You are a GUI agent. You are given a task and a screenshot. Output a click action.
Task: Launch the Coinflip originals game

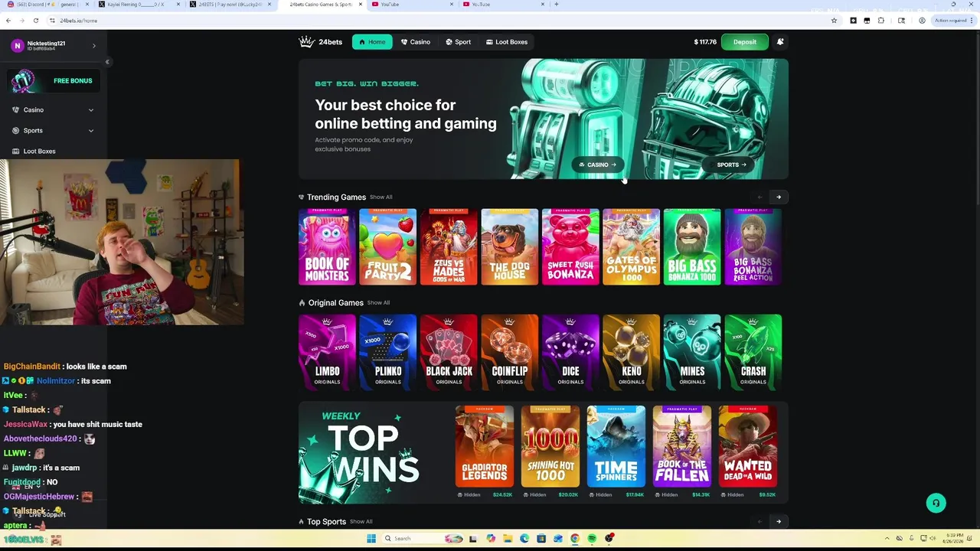(x=510, y=352)
